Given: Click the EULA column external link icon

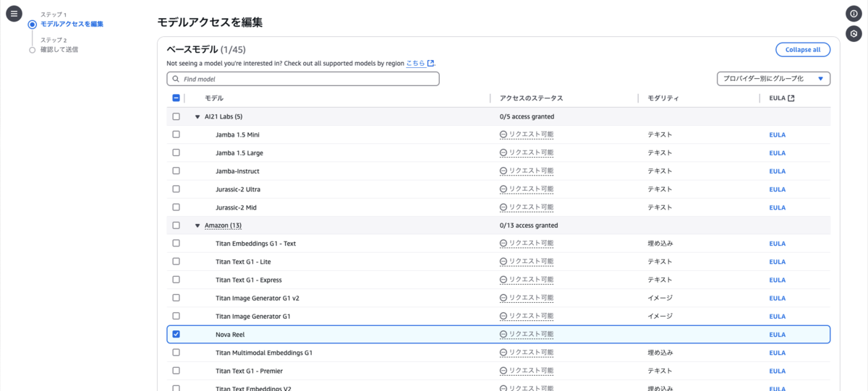Looking at the screenshot, I should coord(791,98).
